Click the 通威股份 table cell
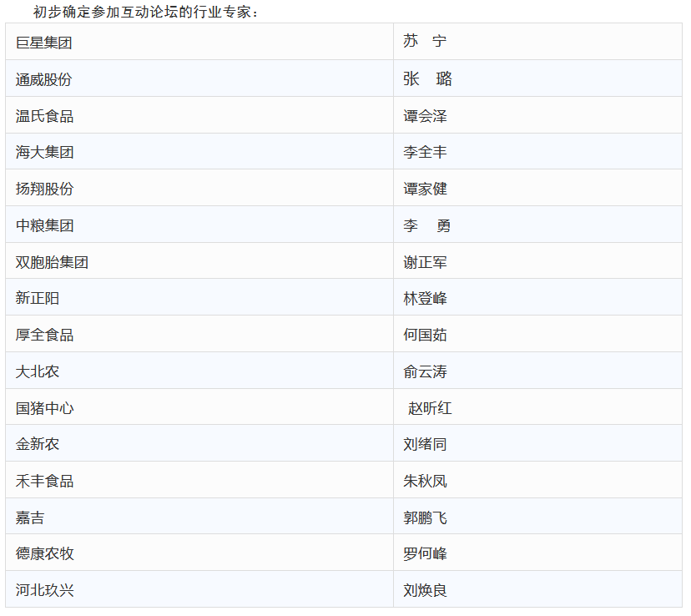This screenshot has height=616, width=691. pos(44,79)
